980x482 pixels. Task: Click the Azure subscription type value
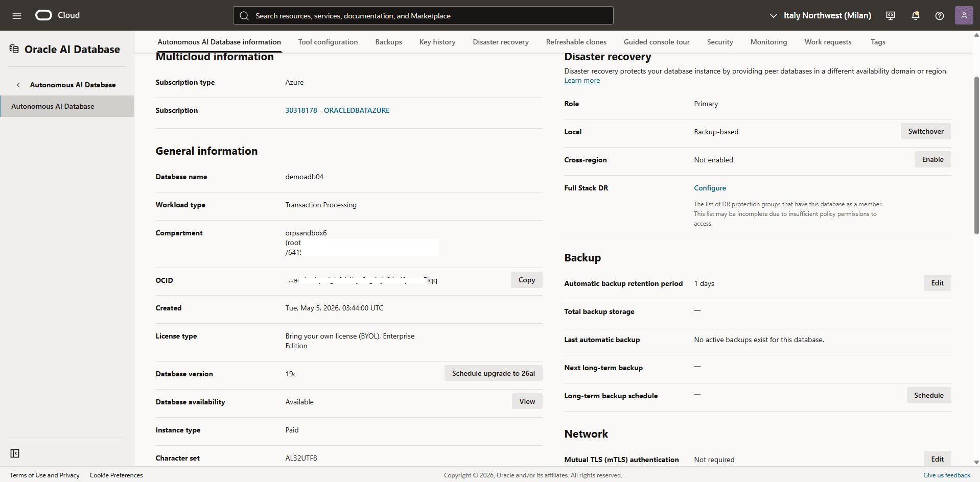tap(294, 82)
